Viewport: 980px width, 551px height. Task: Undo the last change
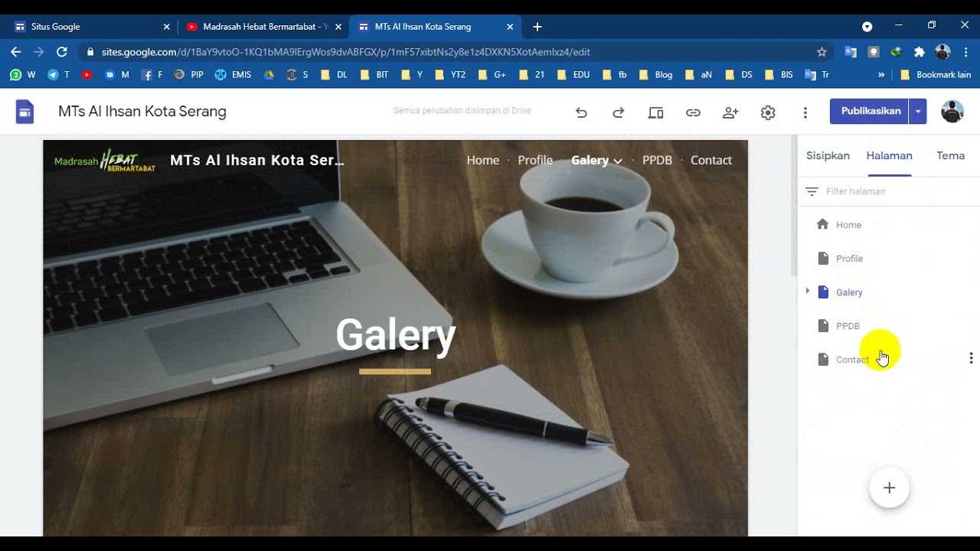click(x=581, y=112)
